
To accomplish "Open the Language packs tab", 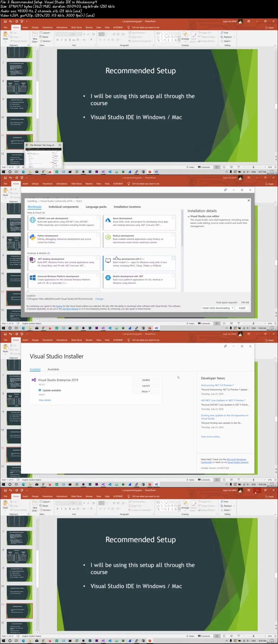I will point(96,207).
